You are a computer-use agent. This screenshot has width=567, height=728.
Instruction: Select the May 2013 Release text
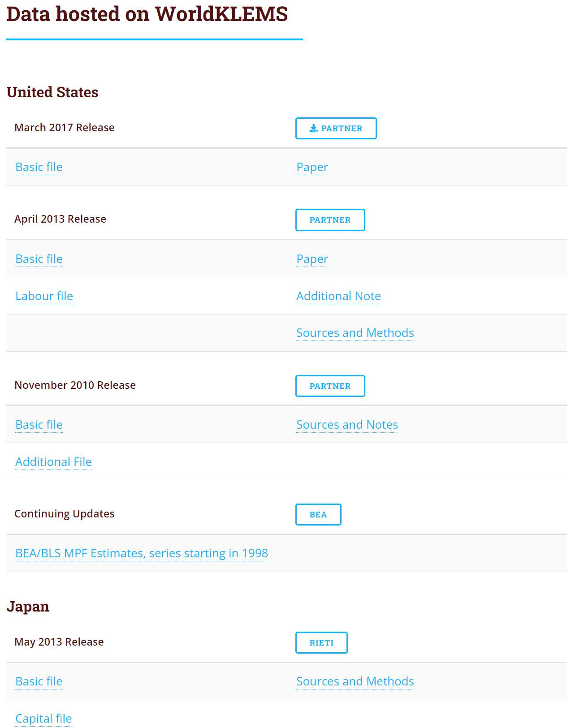click(x=59, y=642)
